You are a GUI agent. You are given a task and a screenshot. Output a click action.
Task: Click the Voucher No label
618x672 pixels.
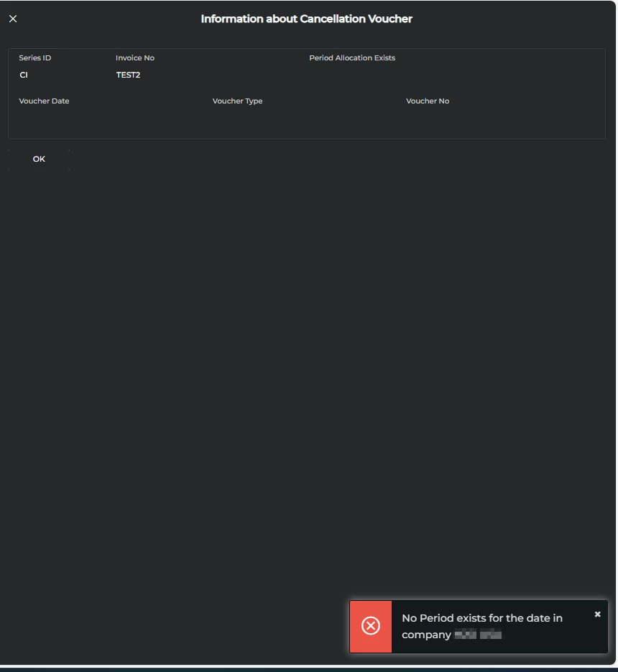click(x=427, y=101)
